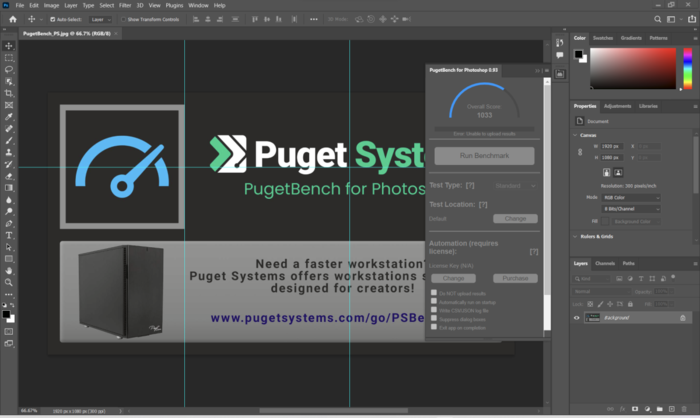Viewport: 700px width, 418px height.
Task: Collapse the Canvas section
Action: pyautogui.click(x=575, y=135)
